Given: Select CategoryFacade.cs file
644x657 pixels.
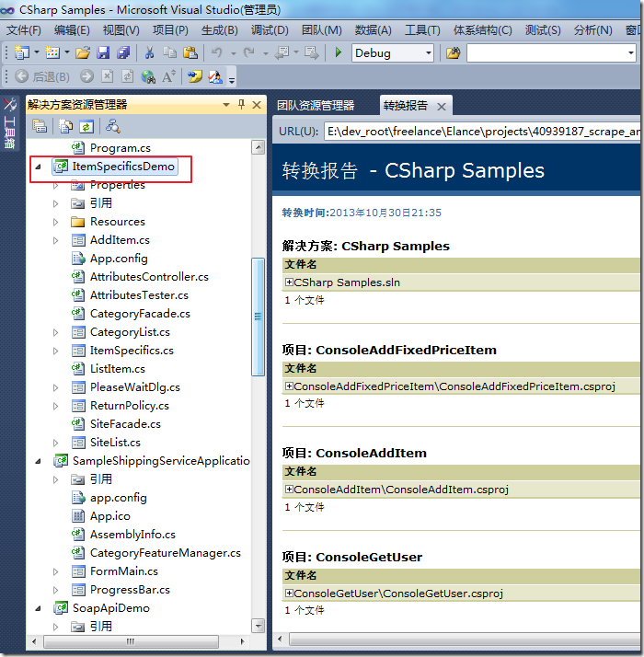Looking at the screenshot, I should (140, 314).
